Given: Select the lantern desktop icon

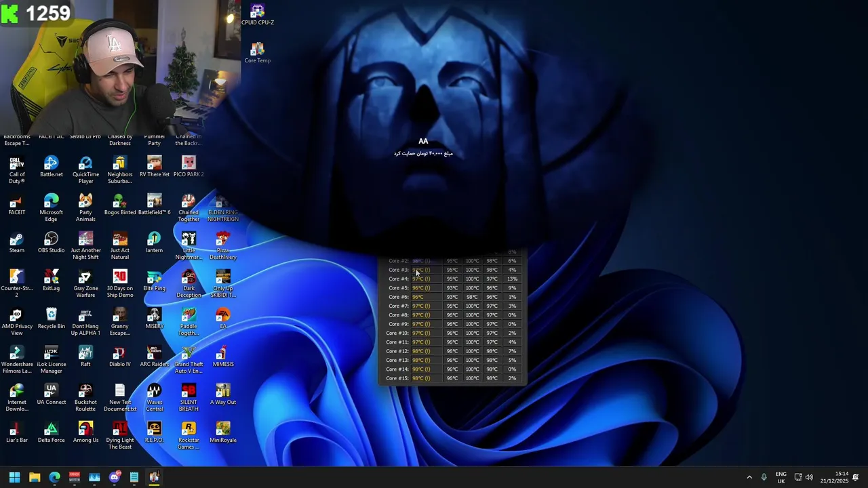Looking at the screenshot, I should click(154, 243).
